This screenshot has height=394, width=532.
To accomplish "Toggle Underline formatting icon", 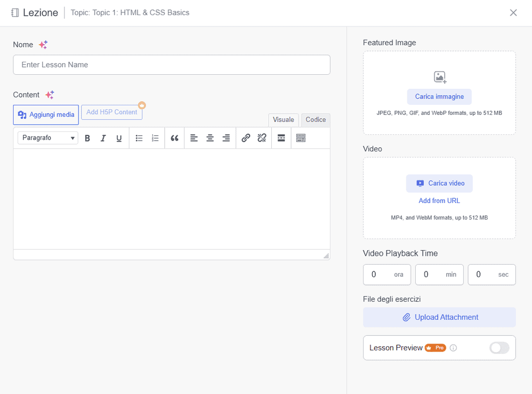I will click(119, 138).
